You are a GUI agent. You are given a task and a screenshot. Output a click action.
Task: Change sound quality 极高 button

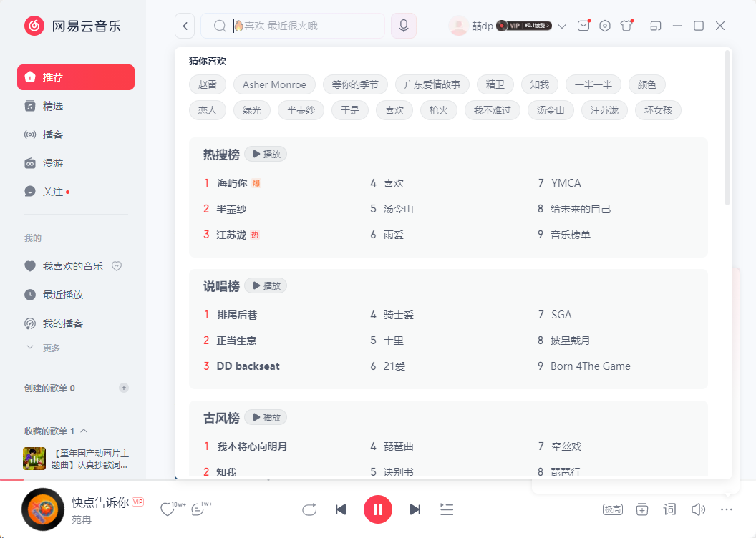(x=612, y=509)
